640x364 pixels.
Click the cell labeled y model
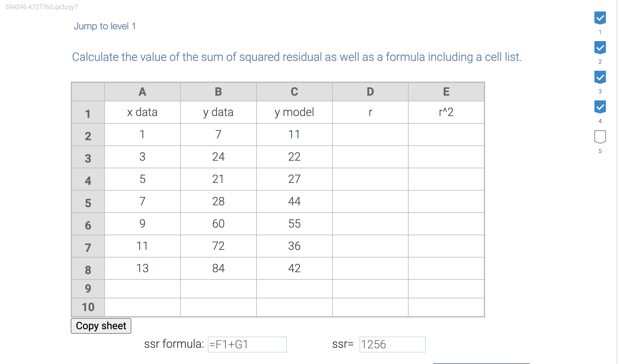pos(294,112)
